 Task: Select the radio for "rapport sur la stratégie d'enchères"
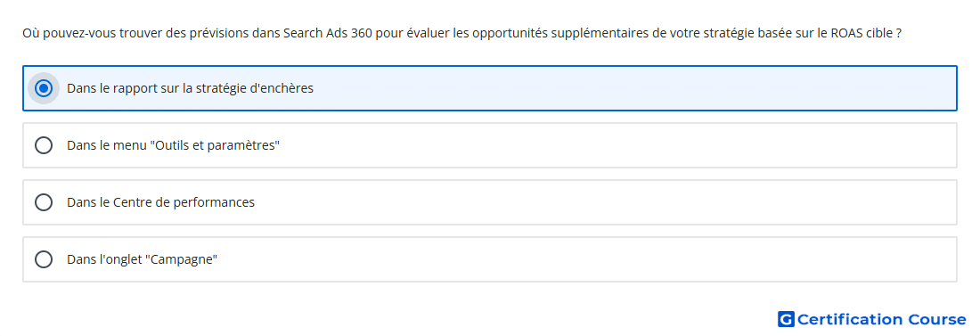[44, 88]
